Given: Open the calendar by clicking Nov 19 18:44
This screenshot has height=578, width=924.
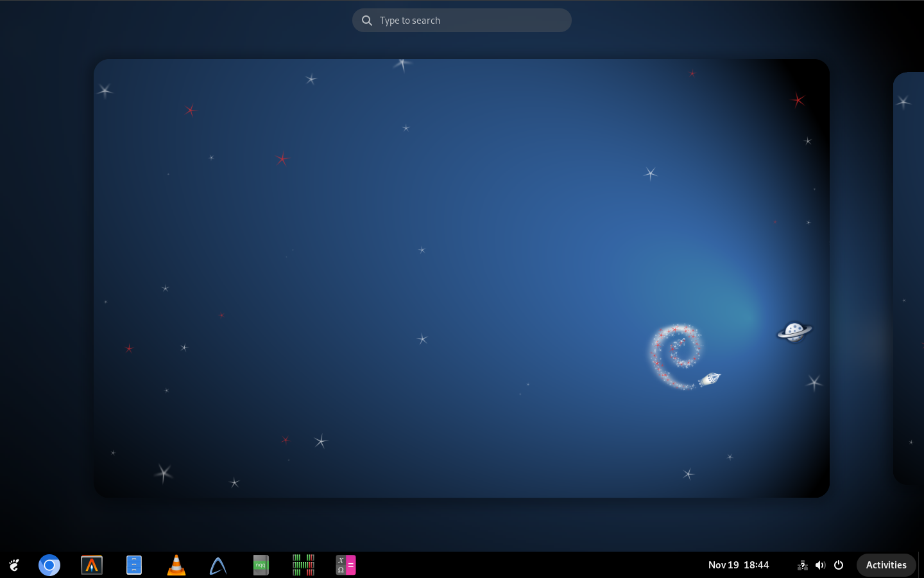Looking at the screenshot, I should (x=739, y=565).
